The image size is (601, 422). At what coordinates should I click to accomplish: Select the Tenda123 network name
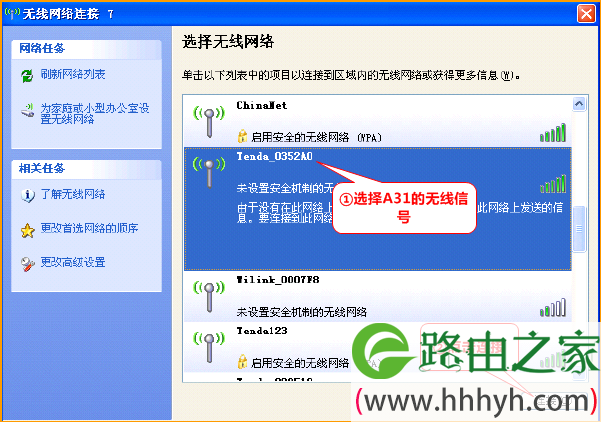pos(261,330)
